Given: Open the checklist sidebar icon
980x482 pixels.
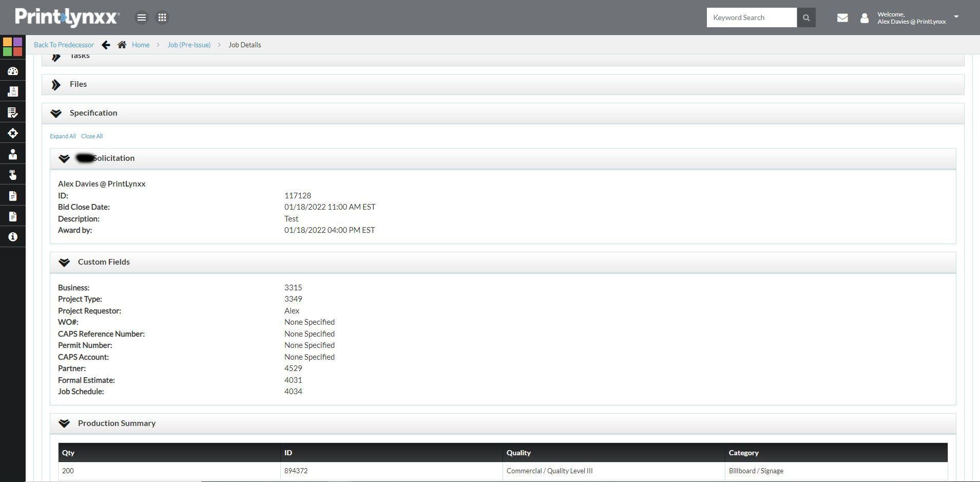Looking at the screenshot, I should (x=13, y=113).
